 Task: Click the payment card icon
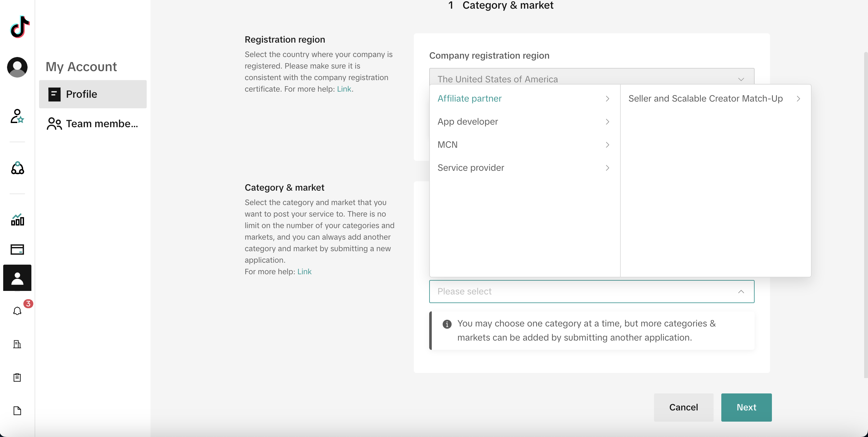coord(17,249)
